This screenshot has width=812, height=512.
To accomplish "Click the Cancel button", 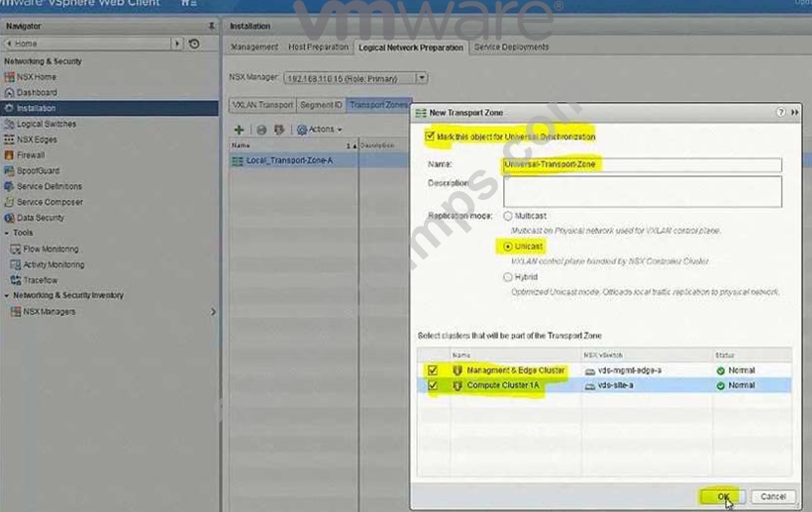I will pos(772,496).
